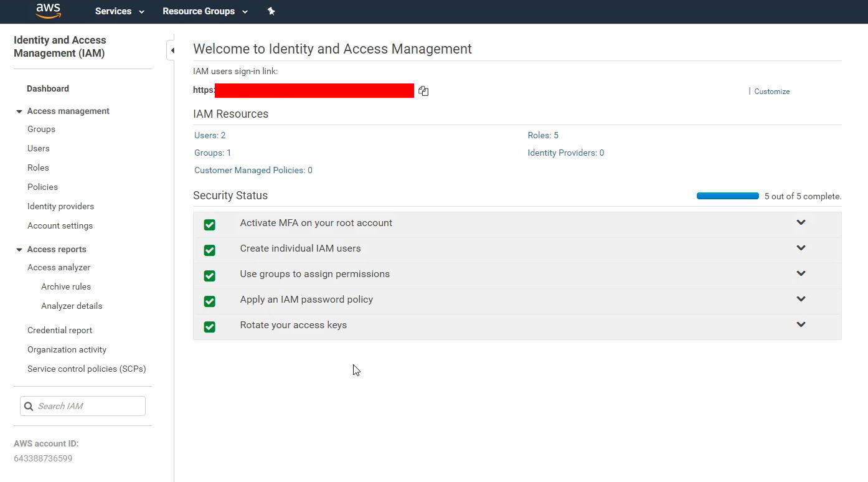
Task: Expand Use groups to assign permissions row
Action: pyautogui.click(x=801, y=273)
